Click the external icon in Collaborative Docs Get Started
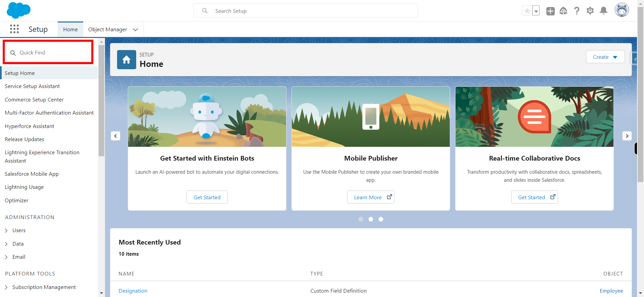Image resolution: width=644 pixels, height=297 pixels. click(553, 197)
